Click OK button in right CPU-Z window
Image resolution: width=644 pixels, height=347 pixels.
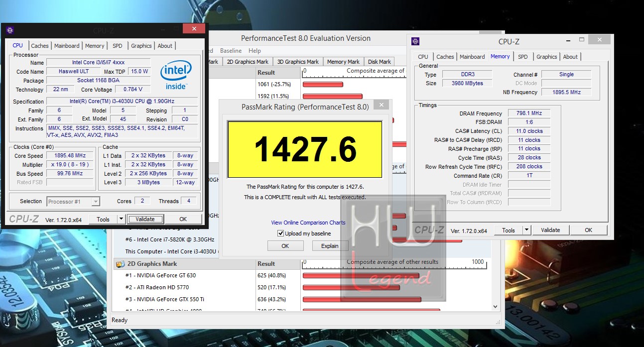pyautogui.click(x=589, y=230)
